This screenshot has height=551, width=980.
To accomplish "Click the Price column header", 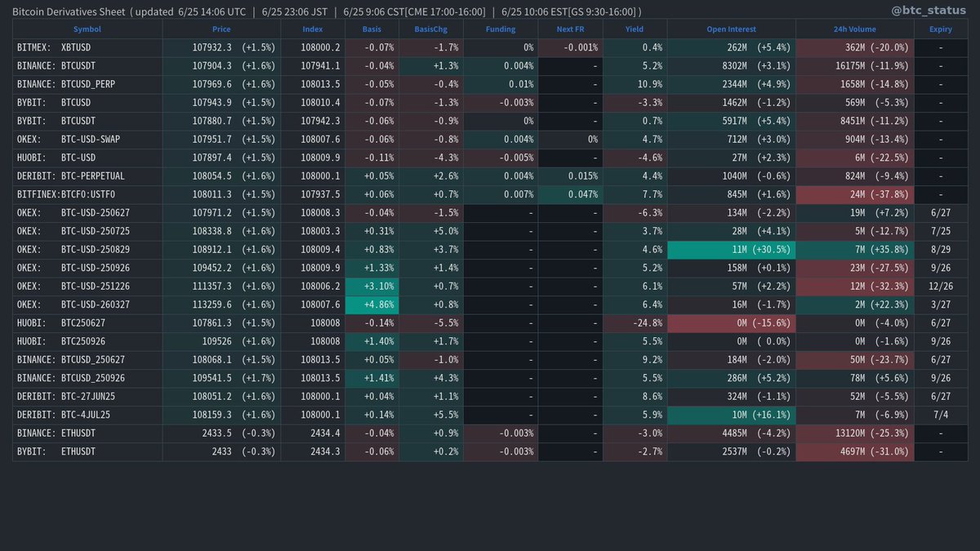I will coord(221,29).
